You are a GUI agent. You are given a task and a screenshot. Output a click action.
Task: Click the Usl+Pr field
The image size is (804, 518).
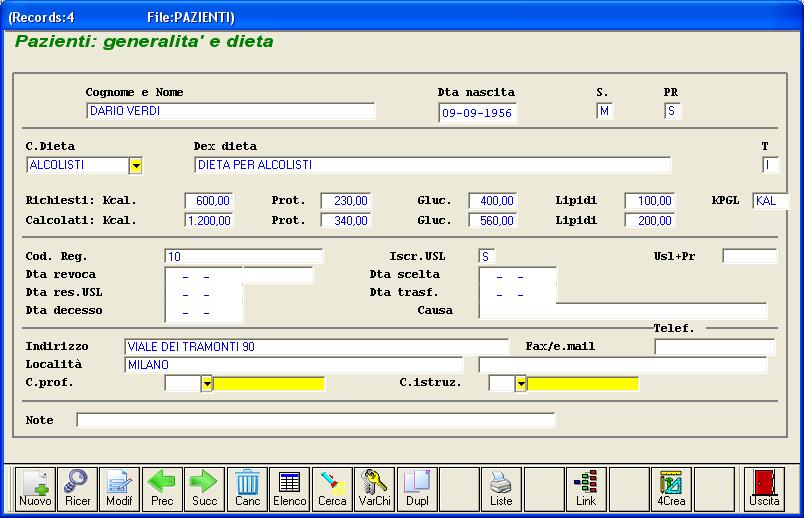coord(750,256)
